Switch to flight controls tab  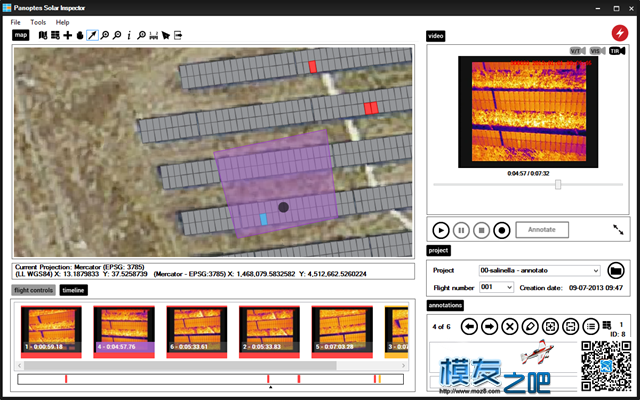(33, 290)
